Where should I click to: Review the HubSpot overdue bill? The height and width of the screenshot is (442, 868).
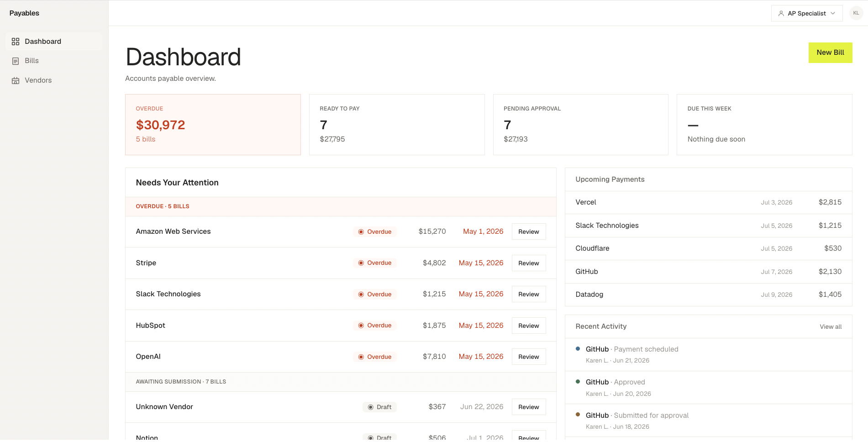pyautogui.click(x=529, y=326)
